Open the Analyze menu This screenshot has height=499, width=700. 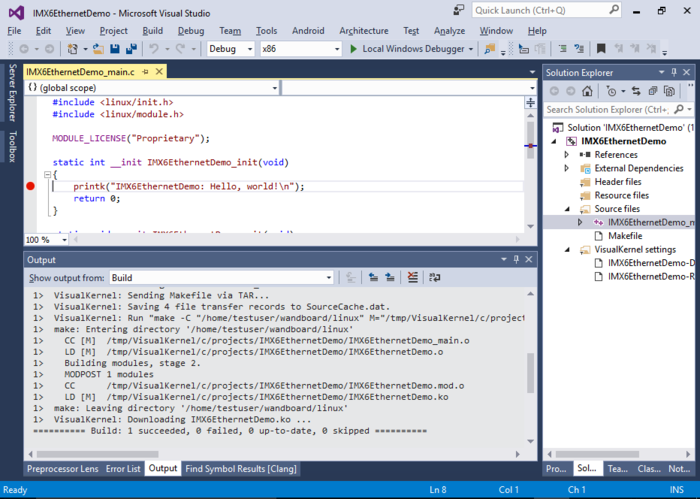[449, 31]
